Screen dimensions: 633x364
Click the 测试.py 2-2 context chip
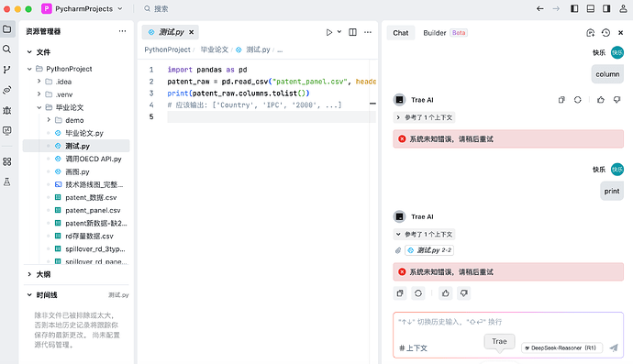click(429, 250)
